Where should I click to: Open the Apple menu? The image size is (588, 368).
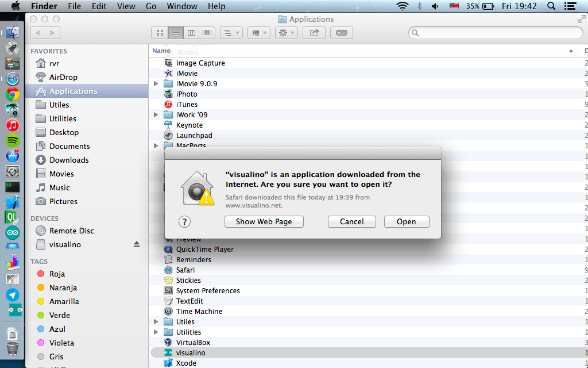(x=16, y=6)
